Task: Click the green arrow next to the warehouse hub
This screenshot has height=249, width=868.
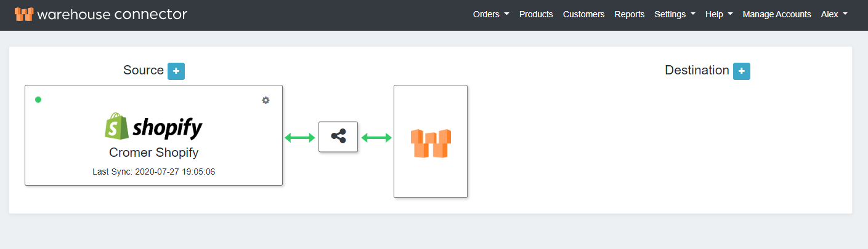Action: tap(376, 138)
